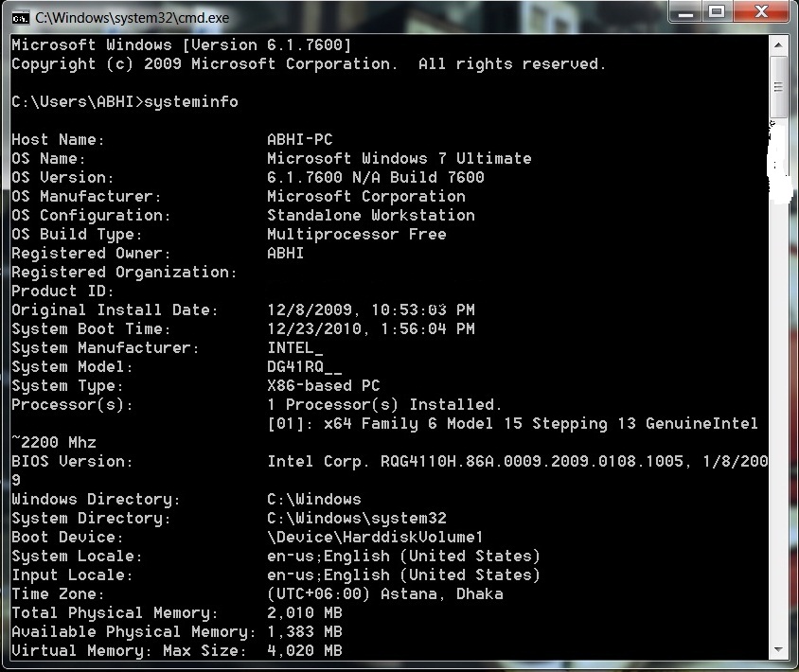
Task: Click install date '12/8/2009, 10:53:03 PM'
Action: click(x=371, y=309)
